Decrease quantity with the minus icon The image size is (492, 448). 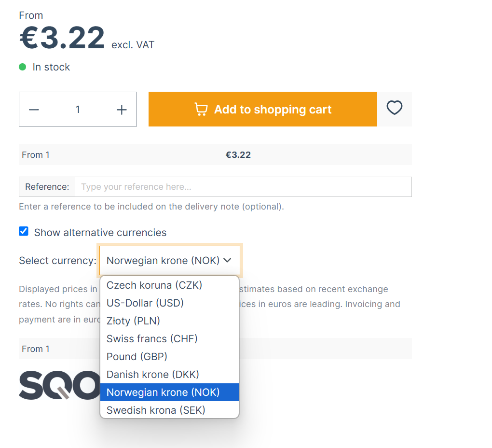point(34,110)
